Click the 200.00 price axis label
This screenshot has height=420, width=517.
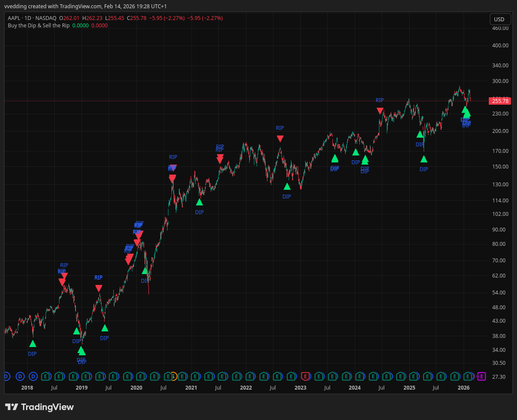coord(500,131)
